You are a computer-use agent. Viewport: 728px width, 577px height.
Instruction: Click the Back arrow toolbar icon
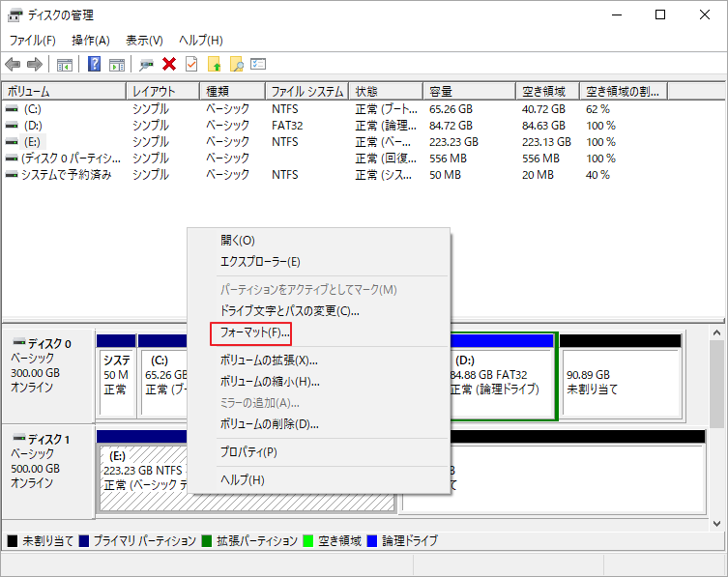pyautogui.click(x=13, y=64)
